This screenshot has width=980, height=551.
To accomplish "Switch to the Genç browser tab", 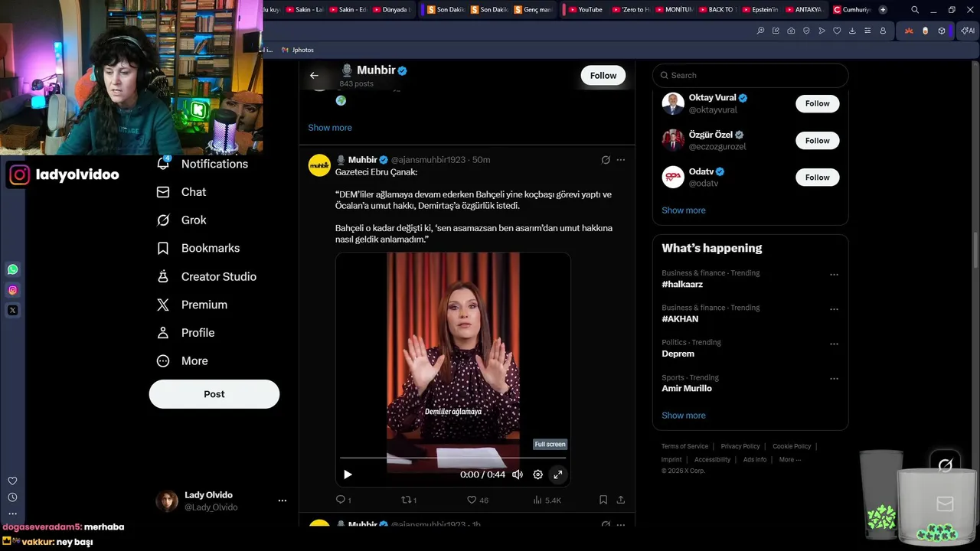I will [534, 9].
